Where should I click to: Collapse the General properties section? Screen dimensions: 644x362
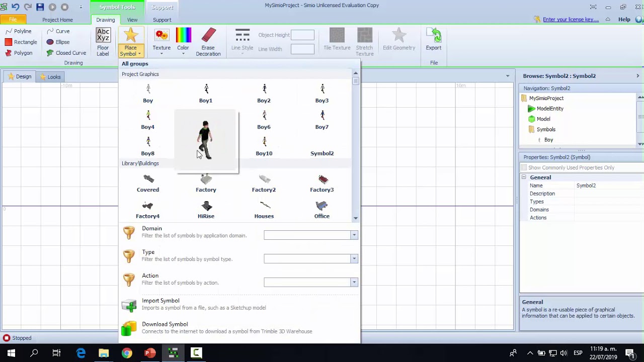[x=524, y=177]
